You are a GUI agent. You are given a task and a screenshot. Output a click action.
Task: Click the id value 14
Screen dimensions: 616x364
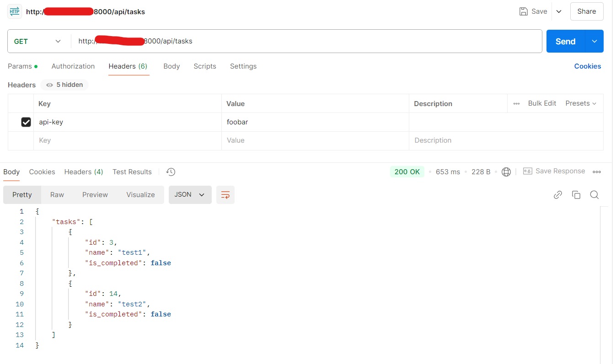[113, 294]
